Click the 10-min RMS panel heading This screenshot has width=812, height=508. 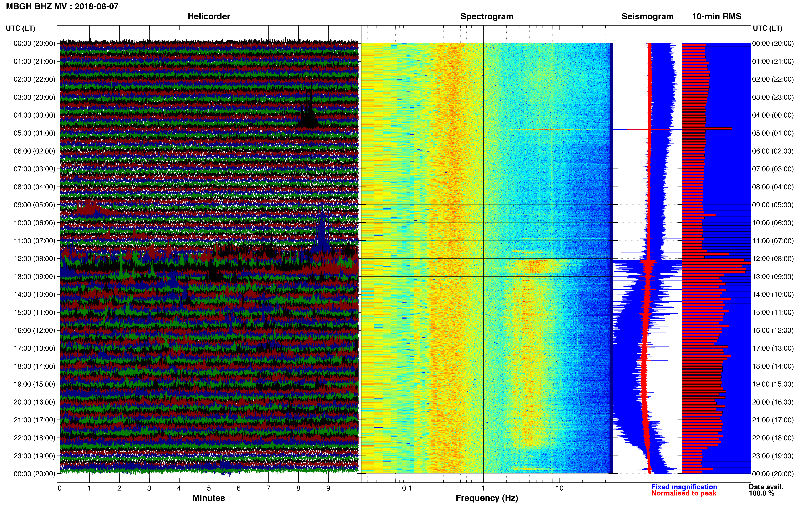point(717,16)
